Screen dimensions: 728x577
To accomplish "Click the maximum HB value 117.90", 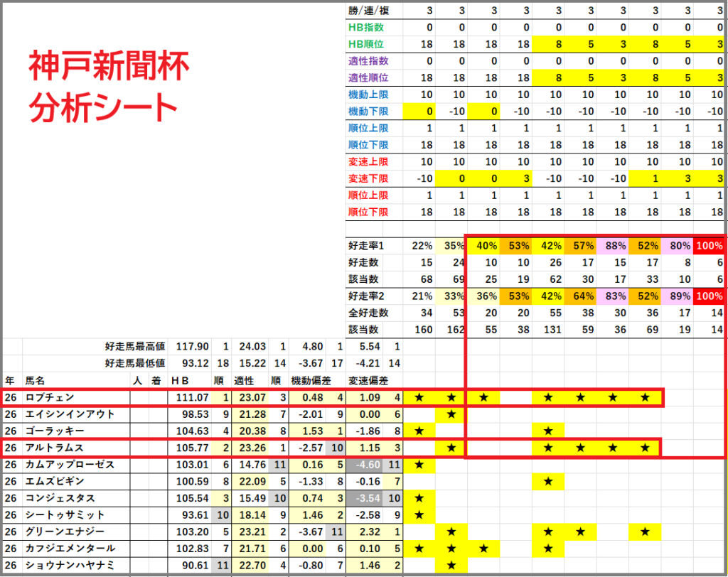I will [192, 346].
